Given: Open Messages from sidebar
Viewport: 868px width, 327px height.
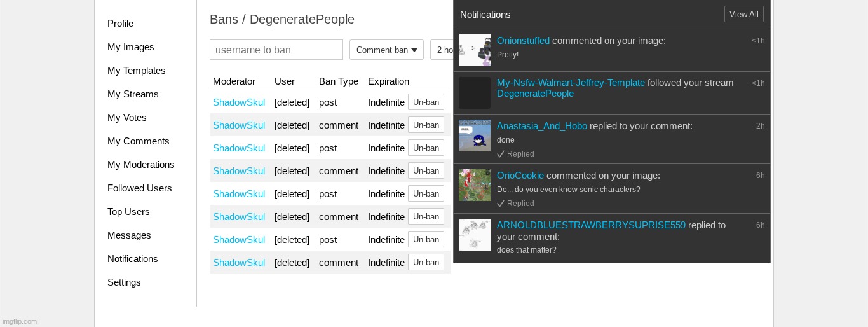Looking at the screenshot, I should tap(129, 235).
